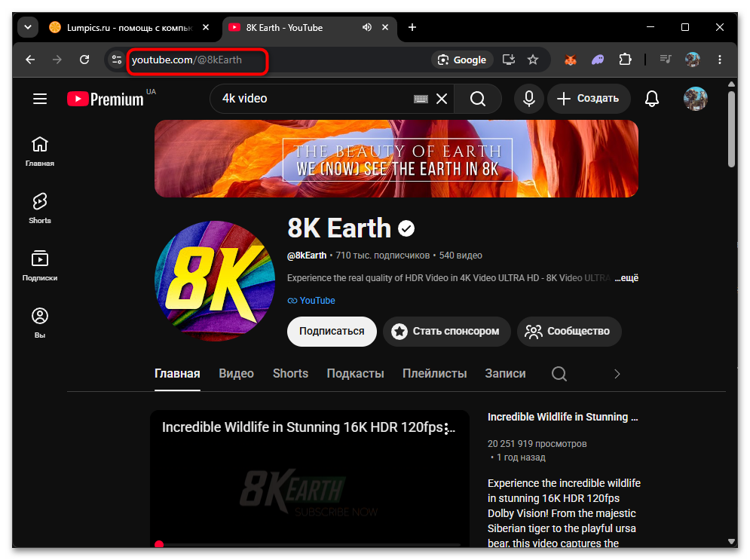Subscribe with the Подписаться button
This screenshot has height=560, width=750.
[332, 332]
